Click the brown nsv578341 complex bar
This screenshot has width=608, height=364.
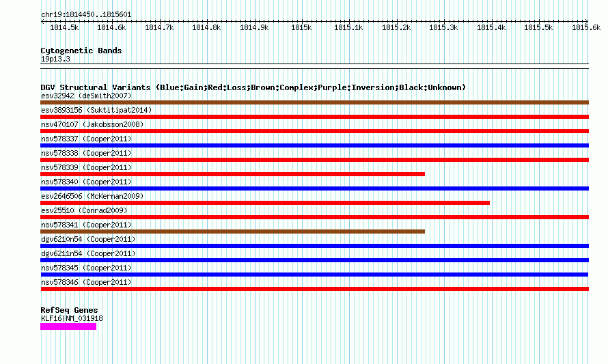click(x=233, y=232)
